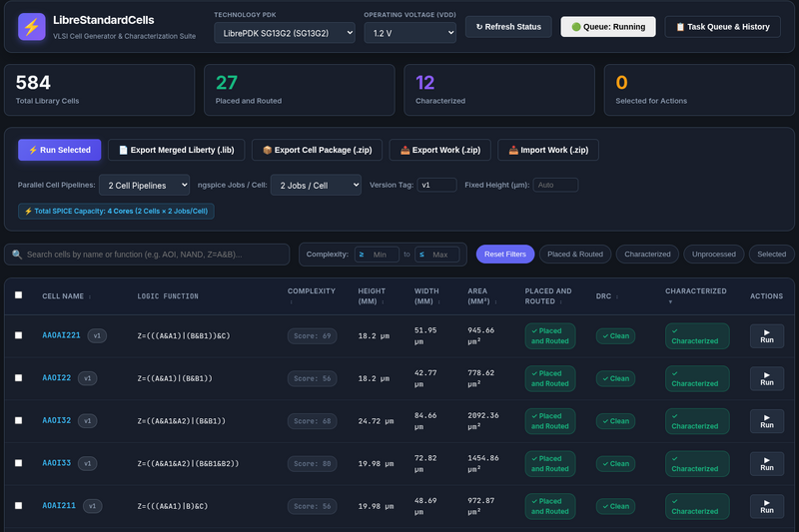Click the Fixed Height input field
This screenshot has width=799, height=532.
[x=555, y=185]
